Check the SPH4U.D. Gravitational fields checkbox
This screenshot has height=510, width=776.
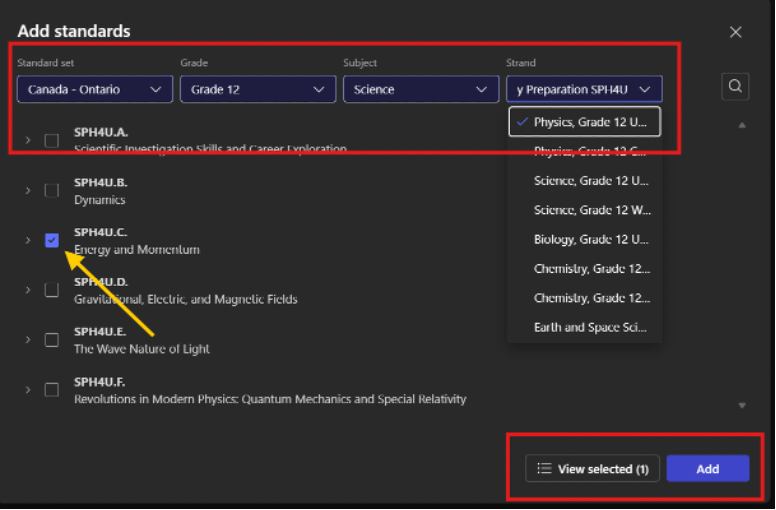click(52, 290)
